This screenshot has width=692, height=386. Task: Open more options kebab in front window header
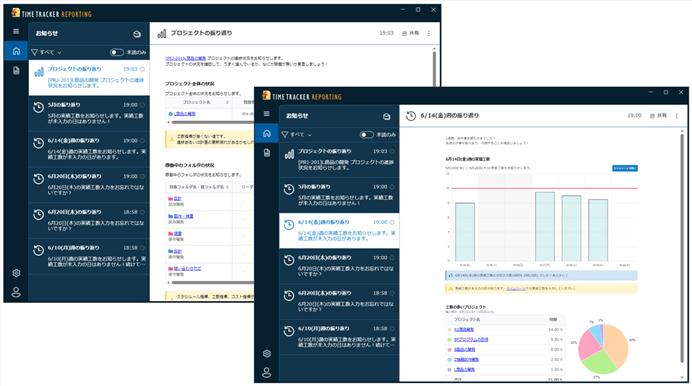[677, 116]
